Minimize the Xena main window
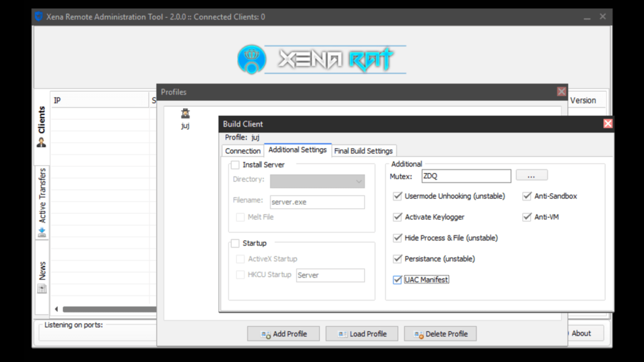The image size is (644, 362). tap(587, 17)
